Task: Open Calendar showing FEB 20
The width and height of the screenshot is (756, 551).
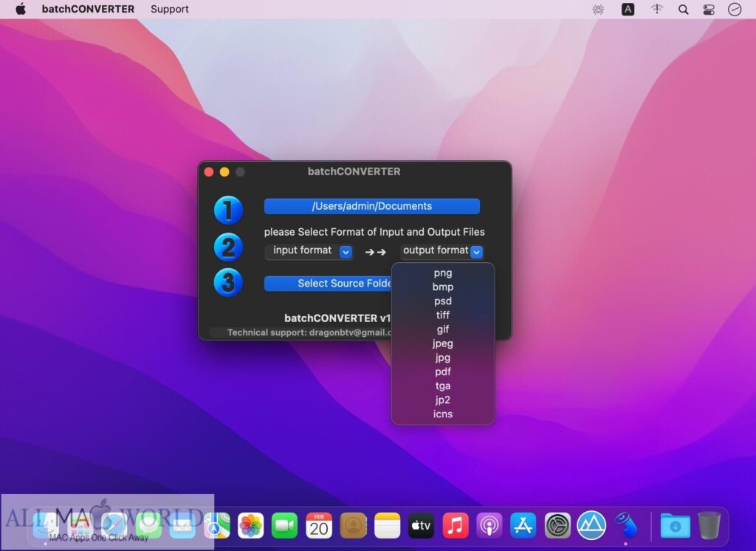Action: pyautogui.click(x=319, y=525)
